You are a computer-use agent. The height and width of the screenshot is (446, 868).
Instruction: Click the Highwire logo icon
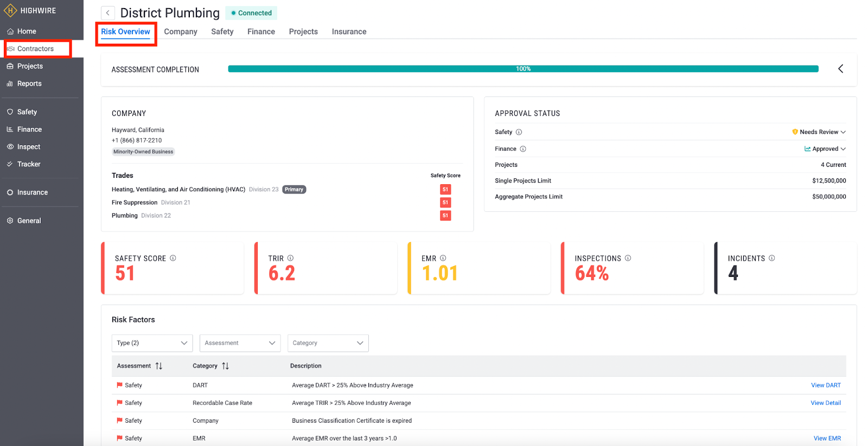(10, 10)
